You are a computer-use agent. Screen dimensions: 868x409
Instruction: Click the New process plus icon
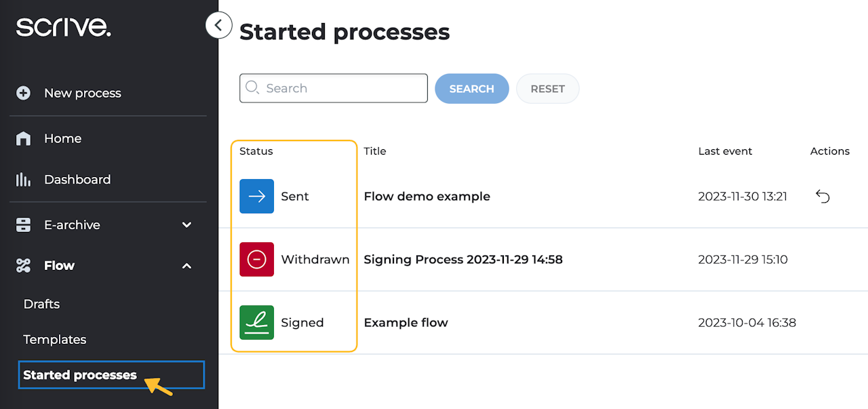[23, 93]
